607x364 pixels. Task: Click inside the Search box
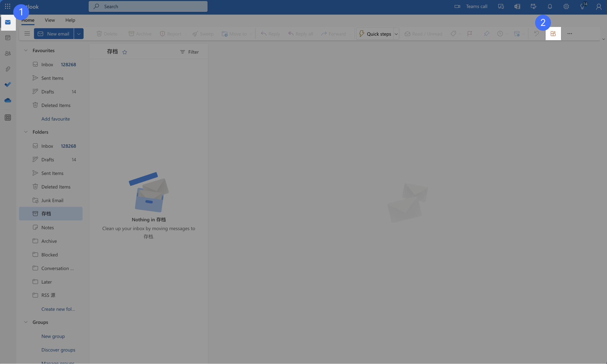coord(148,6)
